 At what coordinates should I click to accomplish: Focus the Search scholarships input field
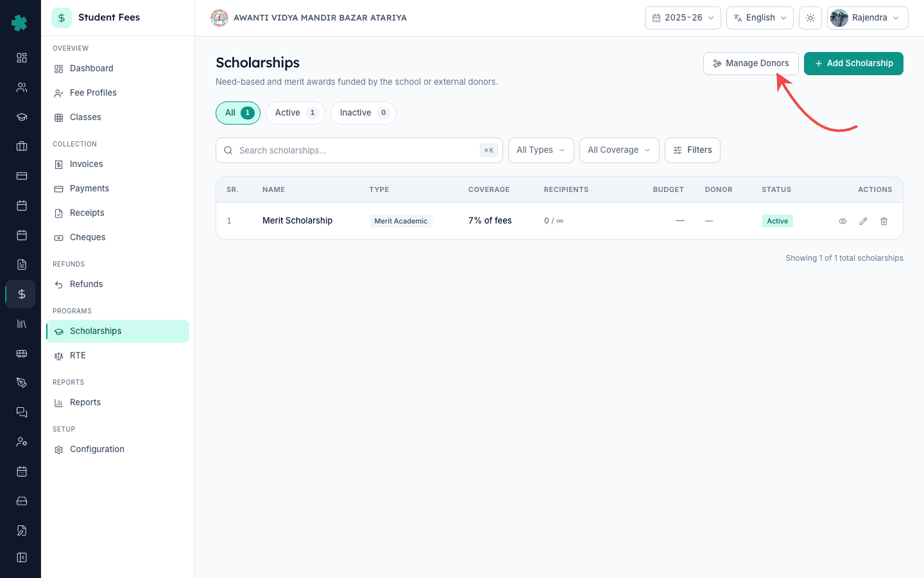359,150
